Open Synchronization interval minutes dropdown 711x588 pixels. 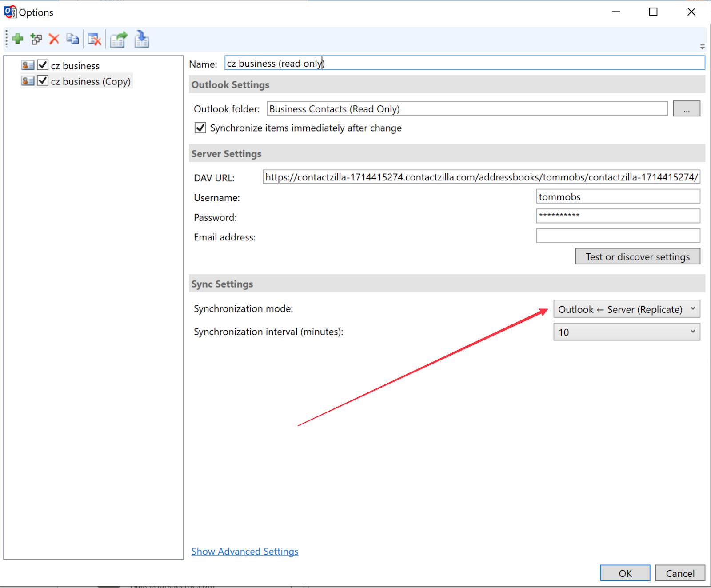(627, 332)
